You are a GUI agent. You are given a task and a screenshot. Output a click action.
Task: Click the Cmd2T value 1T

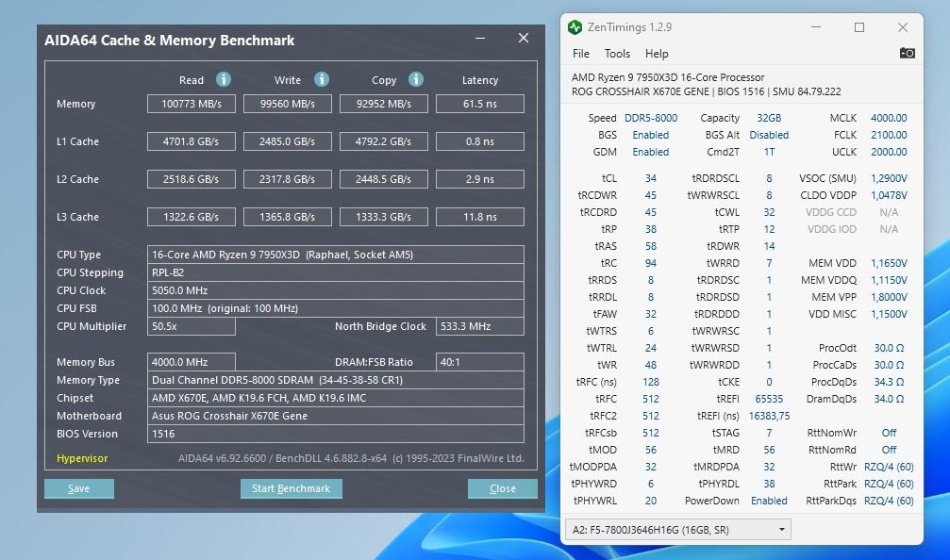[769, 152]
